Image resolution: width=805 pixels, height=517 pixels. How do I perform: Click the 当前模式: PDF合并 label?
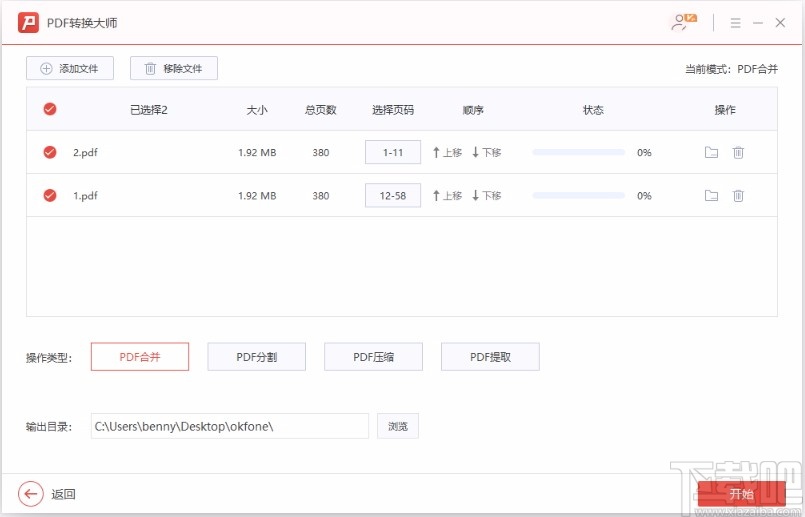732,69
